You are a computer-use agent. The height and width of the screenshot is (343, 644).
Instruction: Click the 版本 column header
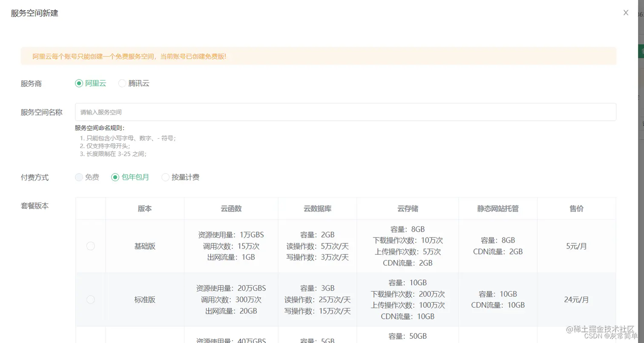pos(145,209)
